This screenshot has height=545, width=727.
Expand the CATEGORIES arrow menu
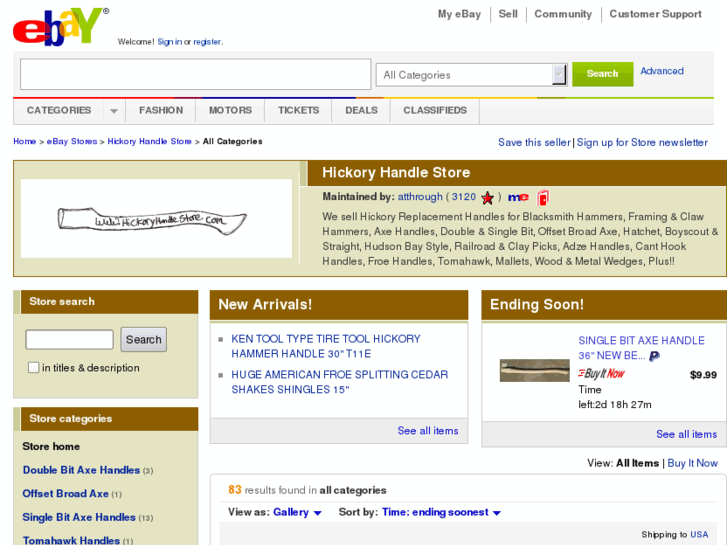click(x=114, y=111)
